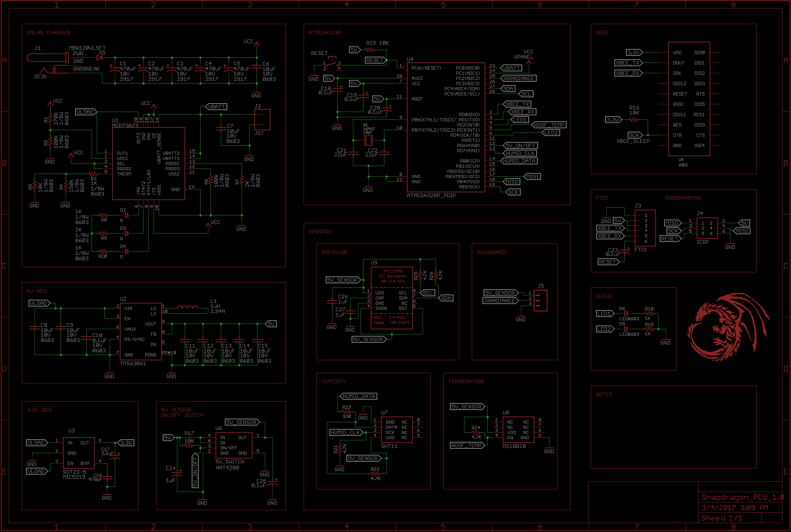The image size is (791, 532).
Task: Select the DS18B20 temperature sensor label
Action: point(514,446)
